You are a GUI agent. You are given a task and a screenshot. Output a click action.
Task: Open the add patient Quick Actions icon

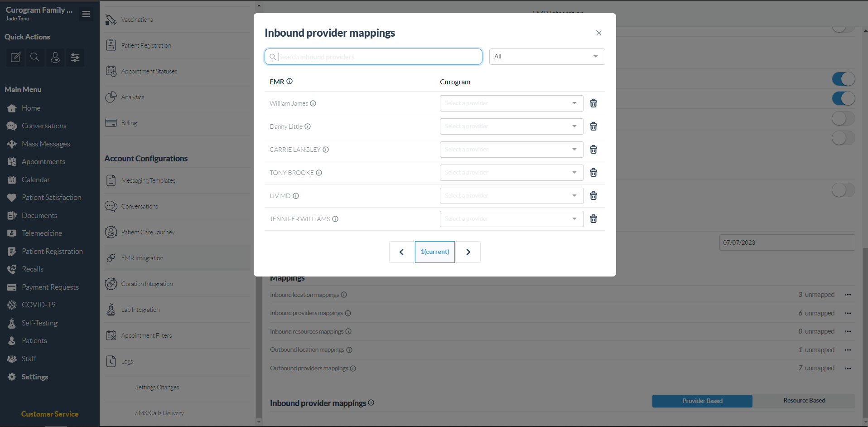point(55,58)
